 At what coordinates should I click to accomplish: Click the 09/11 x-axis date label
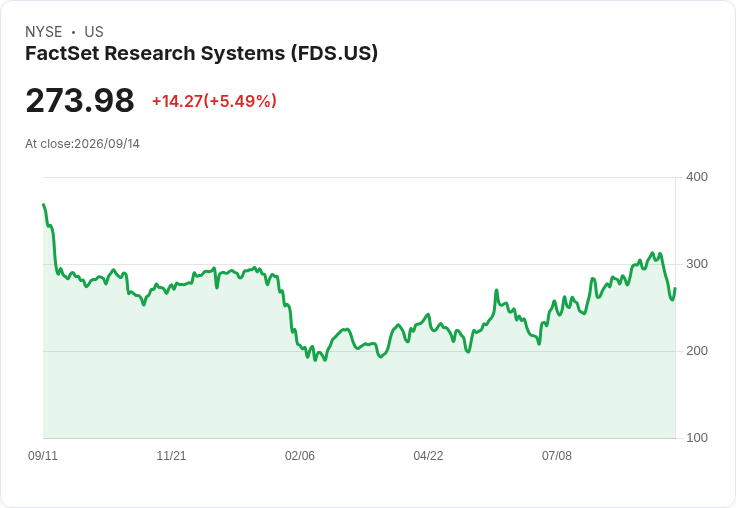click(43, 455)
